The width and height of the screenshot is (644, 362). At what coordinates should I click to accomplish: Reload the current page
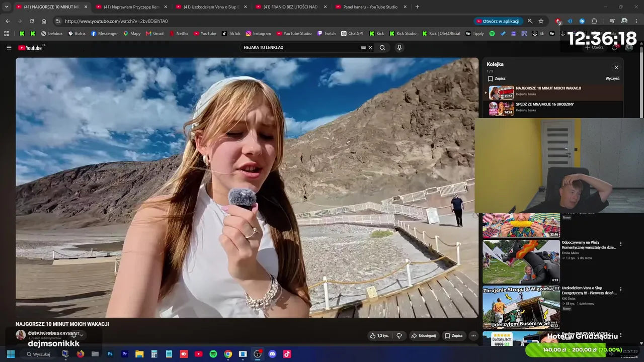coord(32,21)
